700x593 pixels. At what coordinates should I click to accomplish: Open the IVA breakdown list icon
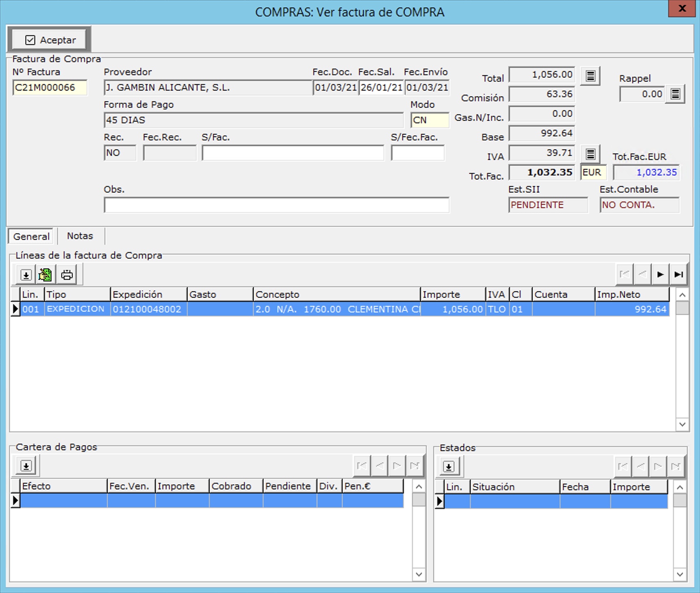tap(590, 154)
